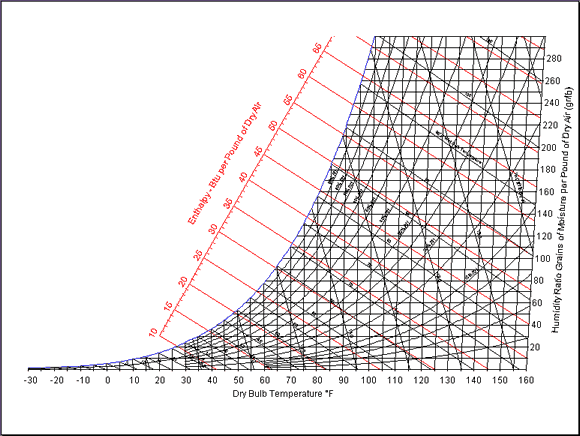Select the red 40 enthalpy scale label
The width and height of the screenshot is (580, 436).
click(x=243, y=177)
